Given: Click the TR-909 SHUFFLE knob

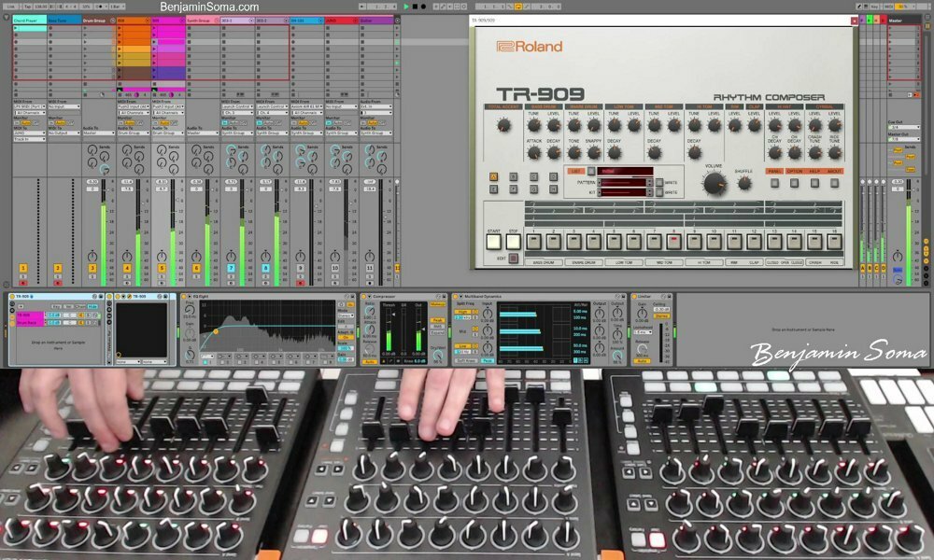Looking at the screenshot, I should point(743,183).
